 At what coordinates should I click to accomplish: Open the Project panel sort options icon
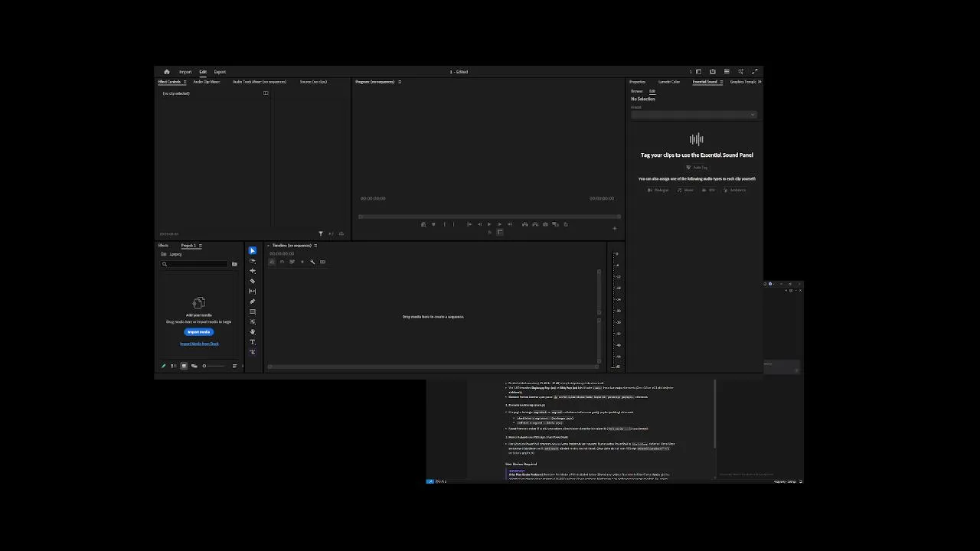pos(235,366)
